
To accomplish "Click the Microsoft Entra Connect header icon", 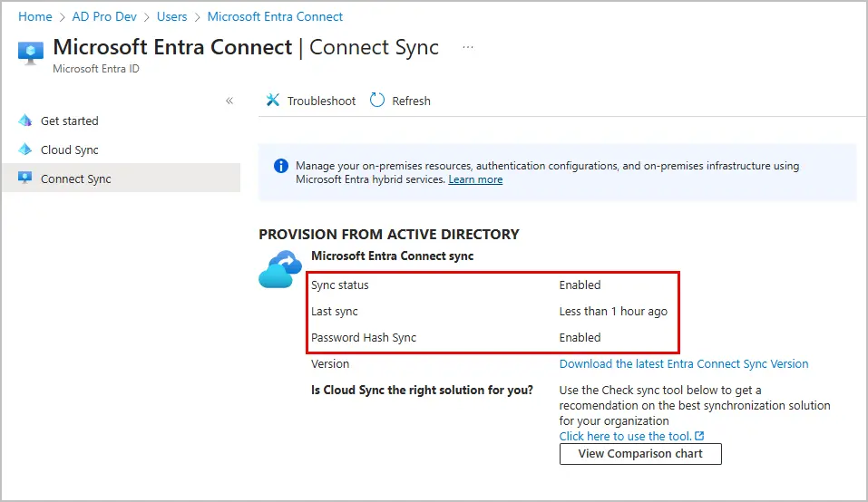I will 31,53.
